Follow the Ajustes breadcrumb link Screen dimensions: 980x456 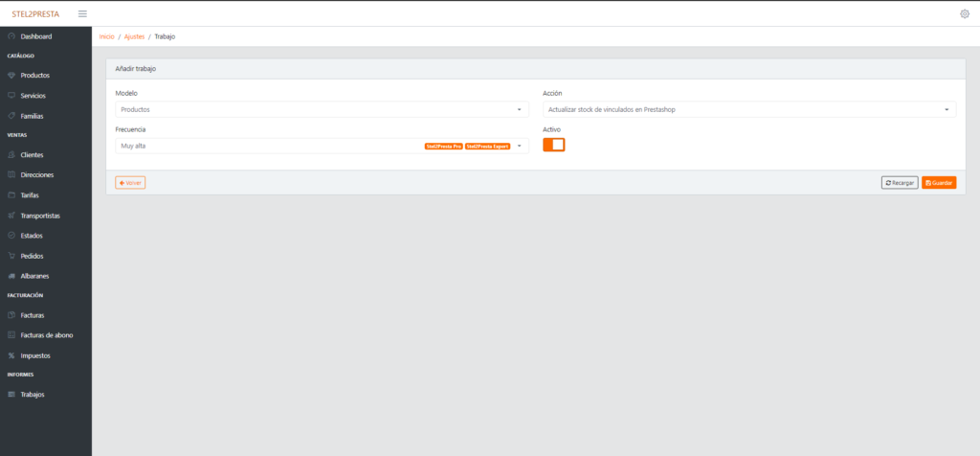(x=134, y=36)
